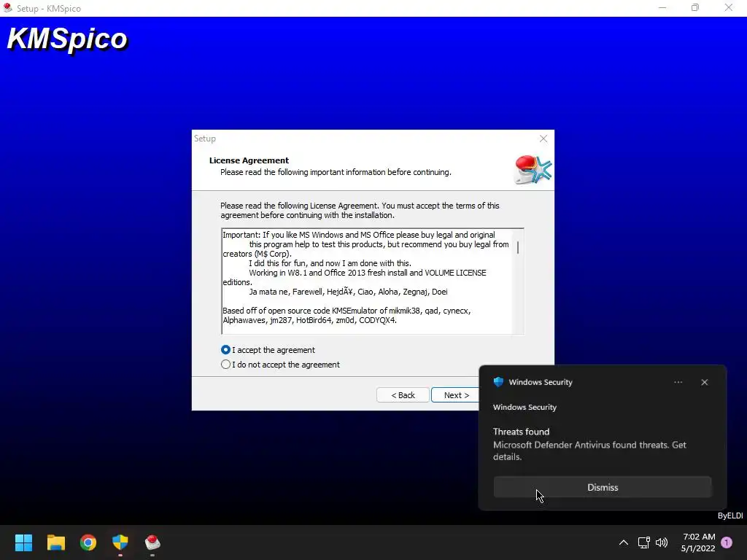This screenshot has height=560, width=747.
Task: Open notification options three-dot menu
Action: click(678, 382)
